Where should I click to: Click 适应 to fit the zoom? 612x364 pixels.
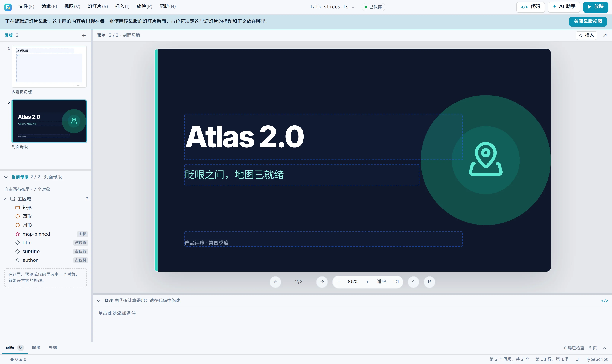[381, 282]
